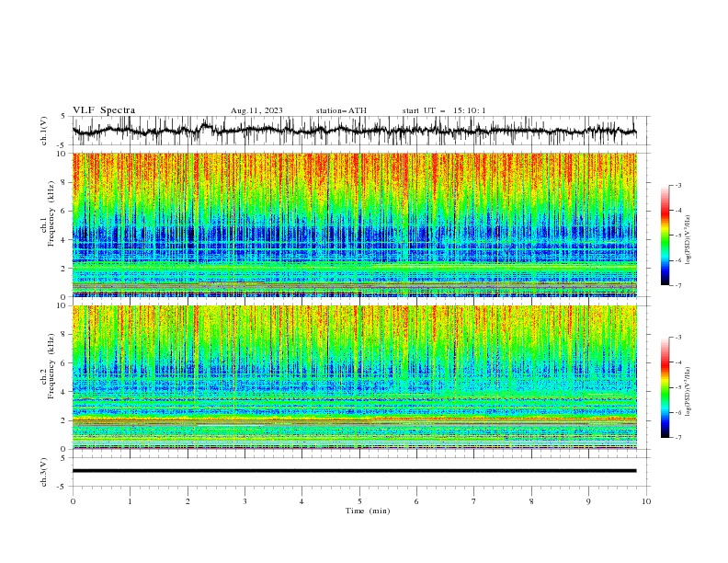Click time axis tick label "5"

pos(359,501)
